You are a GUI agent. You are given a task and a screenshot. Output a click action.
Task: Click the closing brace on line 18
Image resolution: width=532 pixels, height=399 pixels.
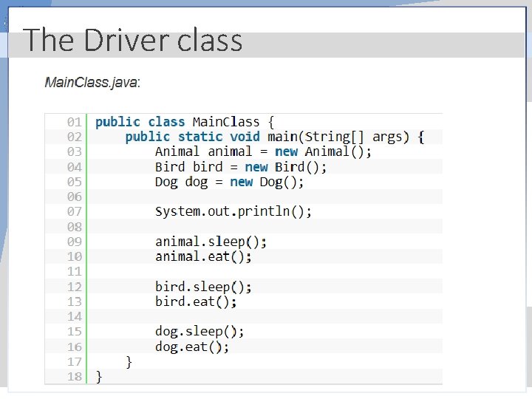(x=99, y=377)
